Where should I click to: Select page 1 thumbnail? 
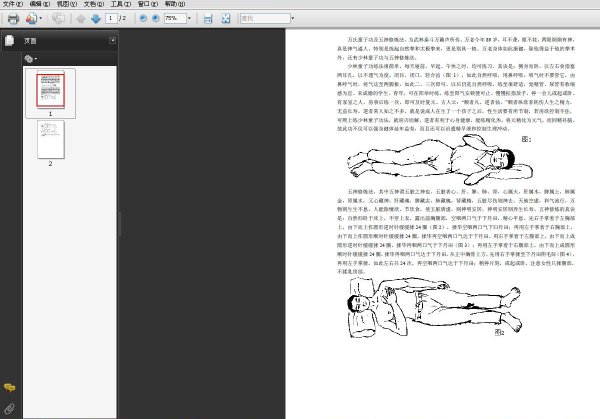point(51,90)
